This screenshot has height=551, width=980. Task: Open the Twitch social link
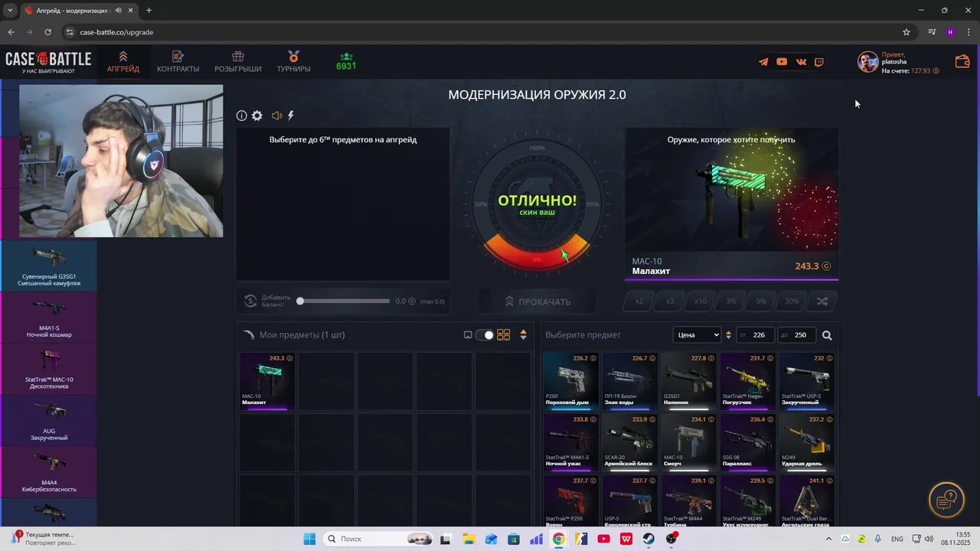819,62
